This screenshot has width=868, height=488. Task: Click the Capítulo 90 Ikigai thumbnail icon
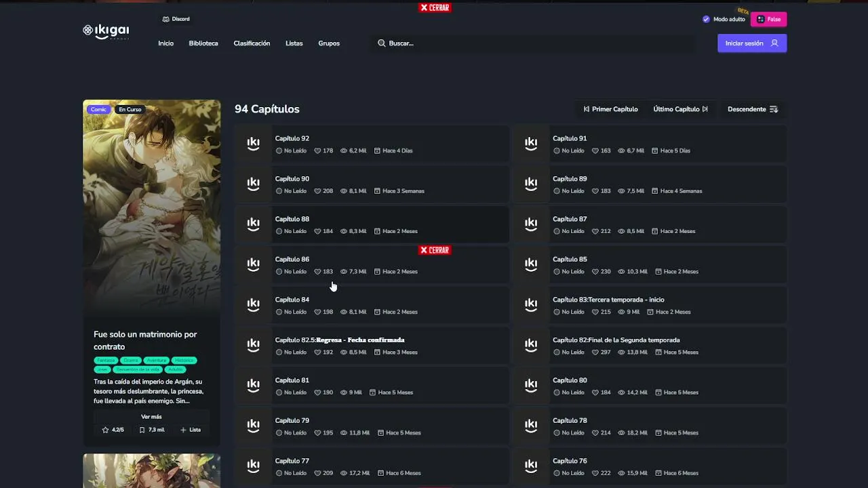coord(254,184)
